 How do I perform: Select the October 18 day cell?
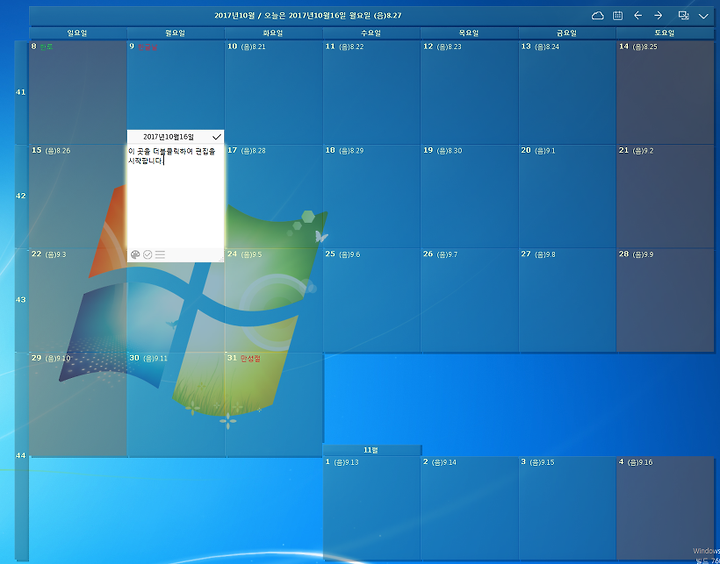(x=371, y=197)
